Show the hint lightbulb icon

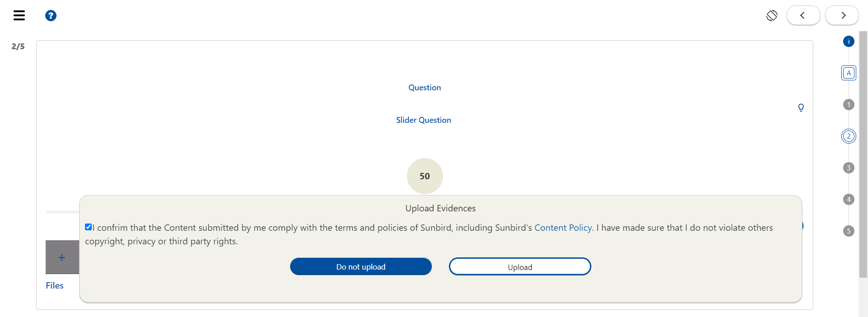(801, 107)
